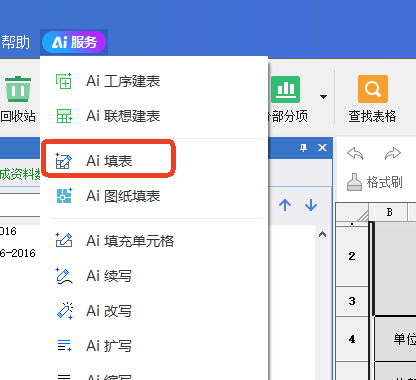
Task: Click the Ai 扩写 lines icon
Action: (x=64, y=345)
